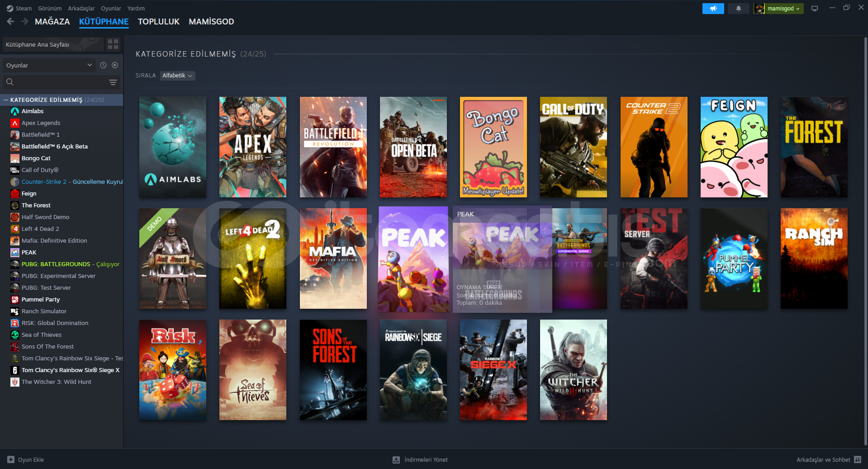Click The Witcher 3 sidebar icon
The width and height of the screenshot is (868, 469).
[x=15, y=382]
